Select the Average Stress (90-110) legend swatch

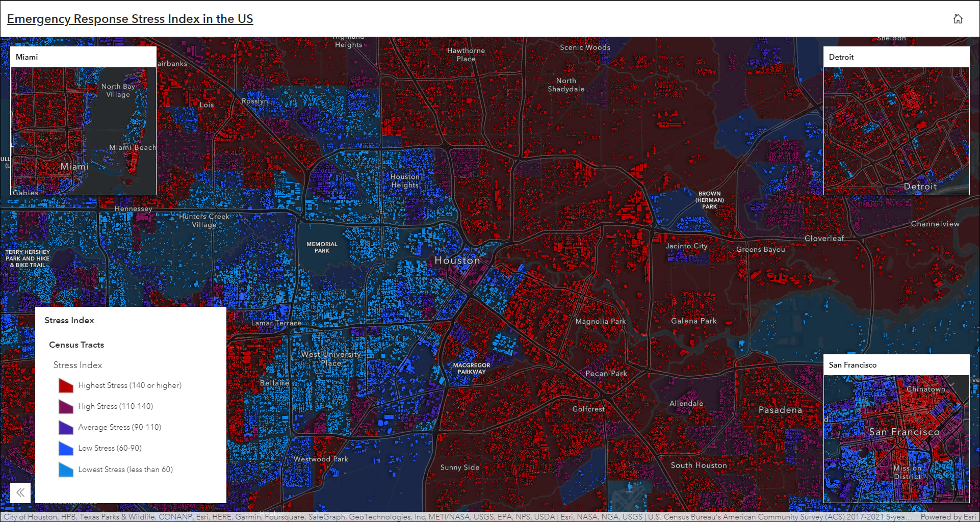coord(65,428)
